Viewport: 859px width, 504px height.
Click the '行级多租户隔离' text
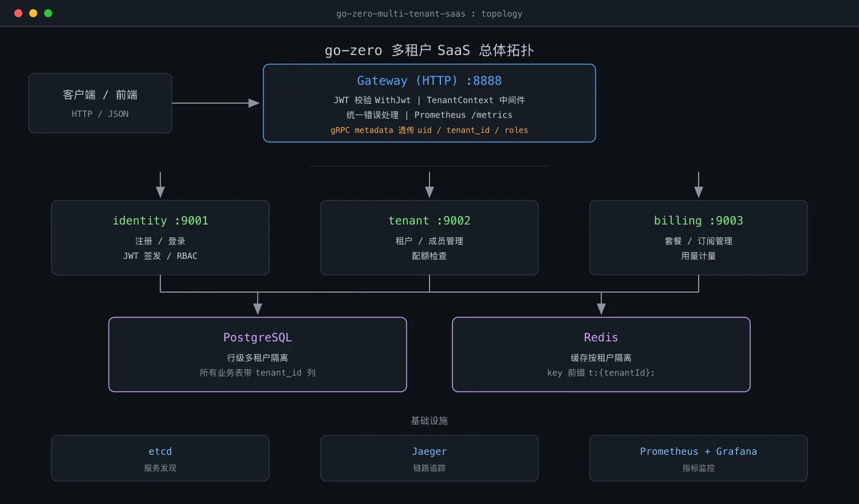258,358
